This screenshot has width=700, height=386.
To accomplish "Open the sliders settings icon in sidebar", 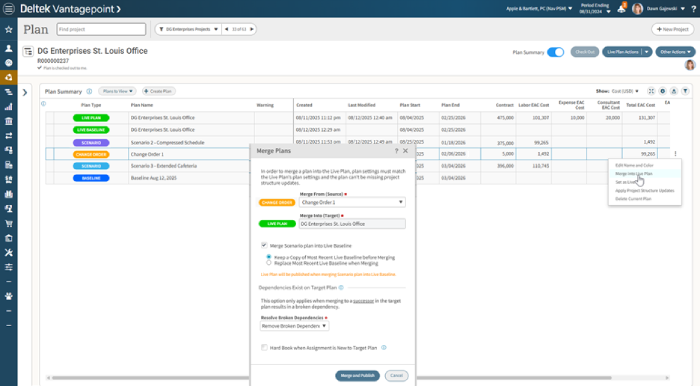I will click(x=8, y=267).
